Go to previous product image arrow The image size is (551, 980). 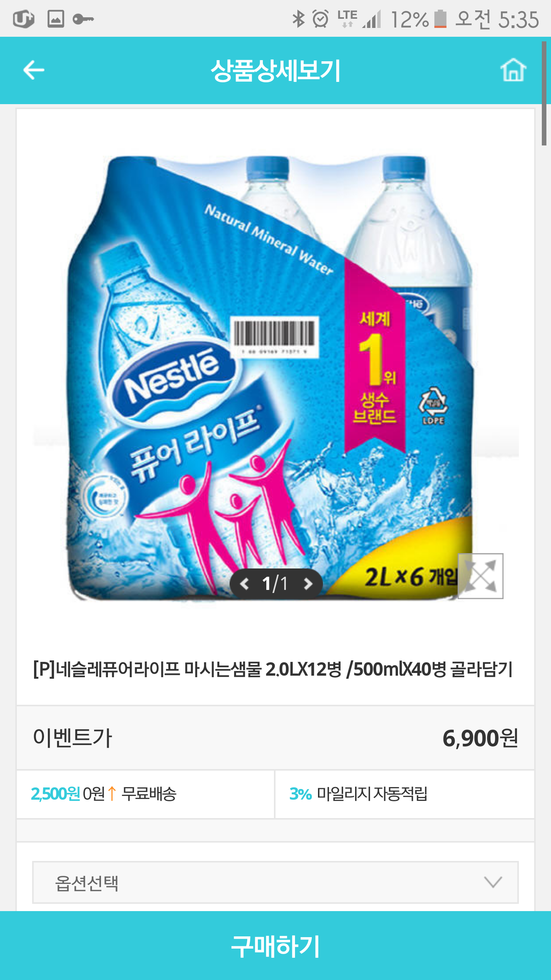pos(245,584)
